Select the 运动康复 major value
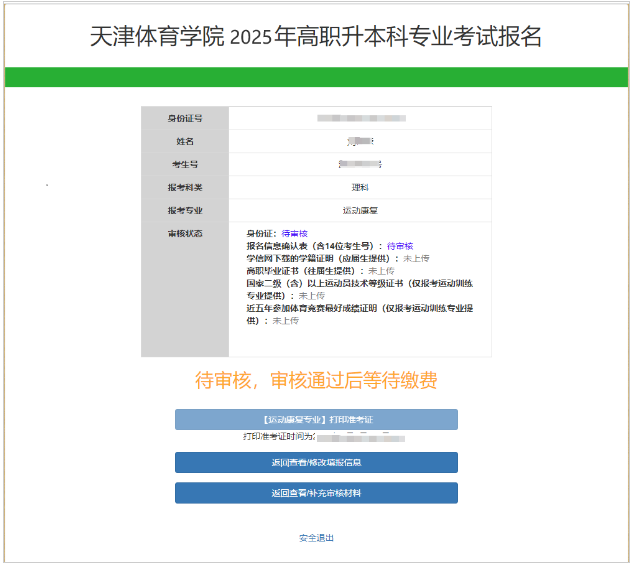This screenshot has height=568, width=637. 362,212
